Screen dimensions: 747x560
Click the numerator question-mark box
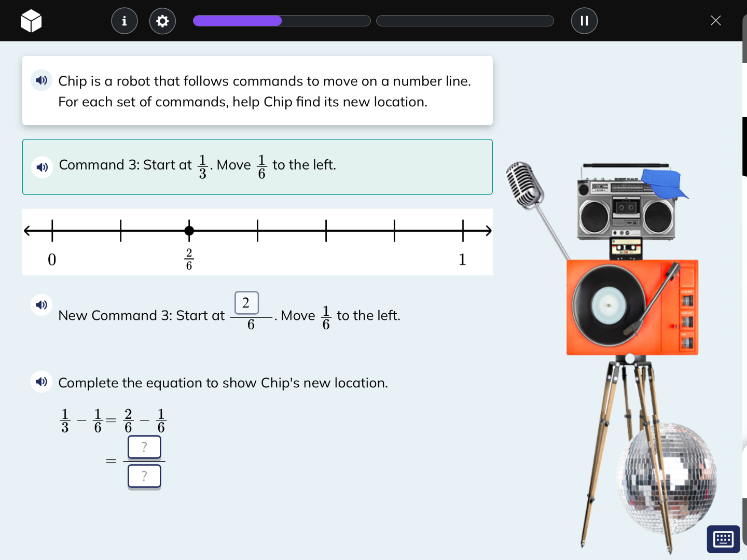(x=144, y=447)
